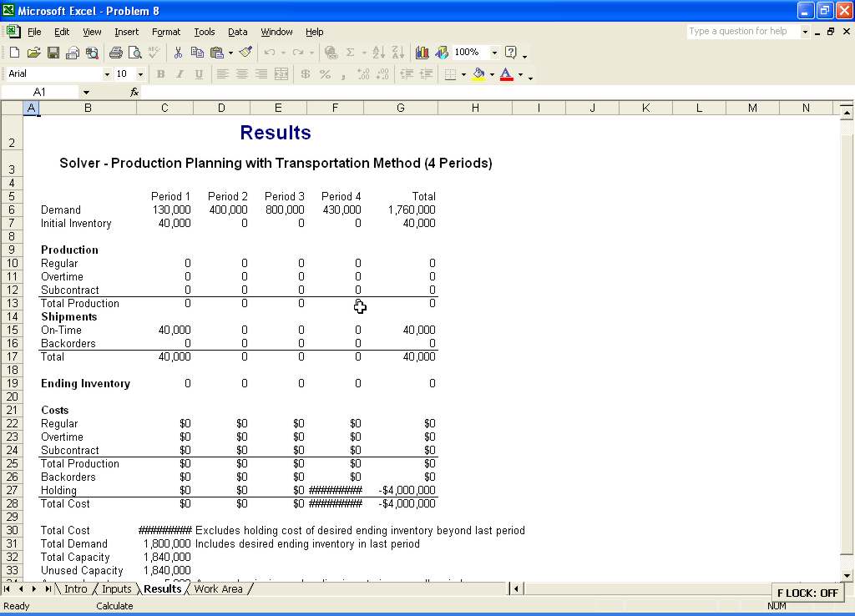Select the Work Area sheet tab

pyautogui.click(x=218, y=588)
